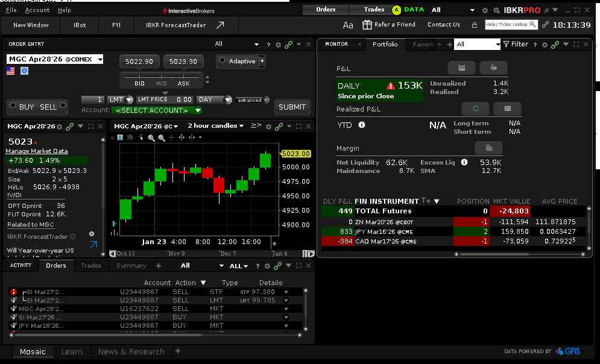
Task: Open the P&L chart icon button
Action: coord(461,67)
